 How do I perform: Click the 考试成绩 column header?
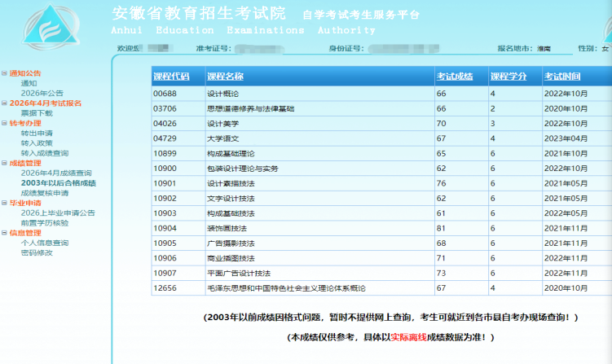(455, 77)
